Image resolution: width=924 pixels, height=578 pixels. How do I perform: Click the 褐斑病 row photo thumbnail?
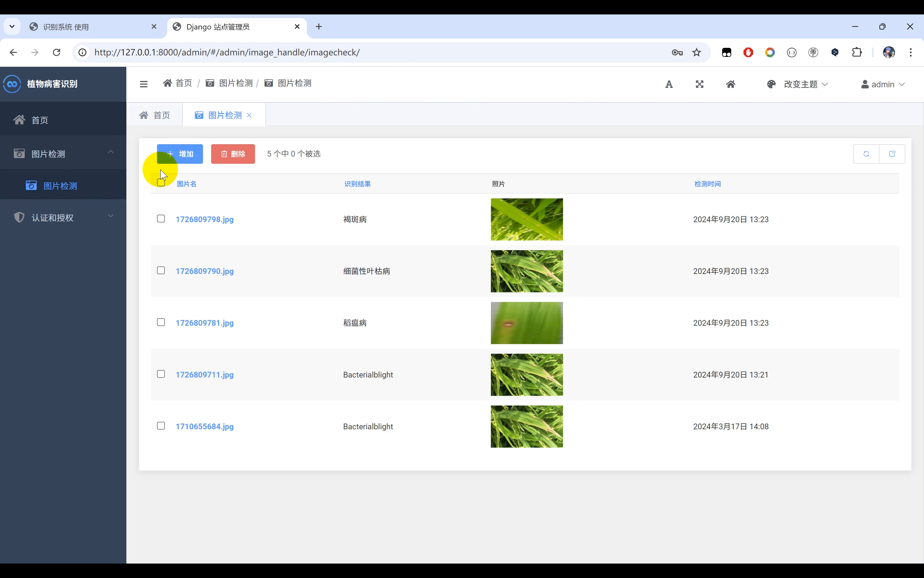(x=527, y=219)
